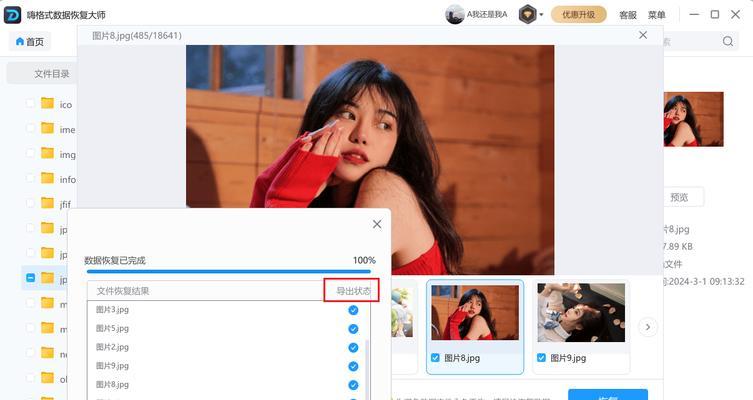The height and width of the screenshot is (400, 753).
Task: Click the info folder icon
Action: tap(47, 178)
